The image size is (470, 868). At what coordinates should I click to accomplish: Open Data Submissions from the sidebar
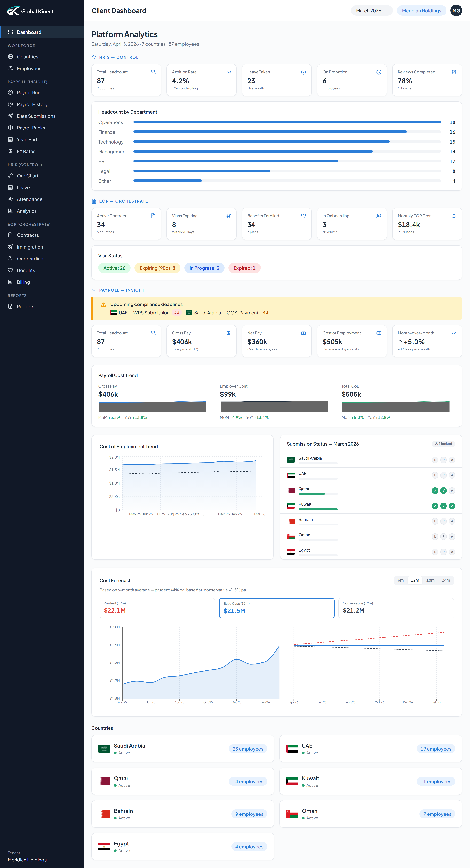36,116
